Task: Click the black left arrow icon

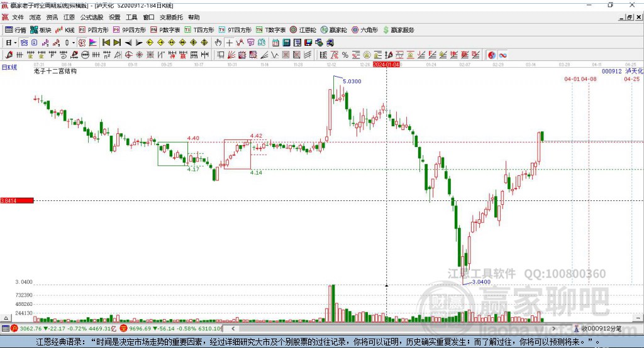Action: click(128, 43)
